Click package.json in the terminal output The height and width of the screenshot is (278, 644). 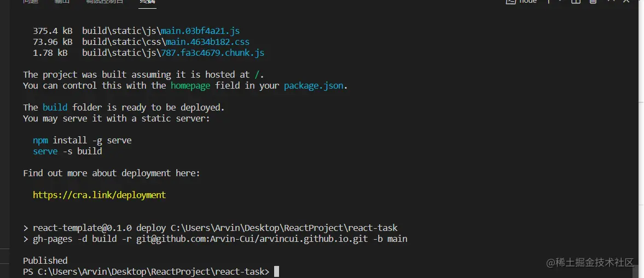click(315, 86)
